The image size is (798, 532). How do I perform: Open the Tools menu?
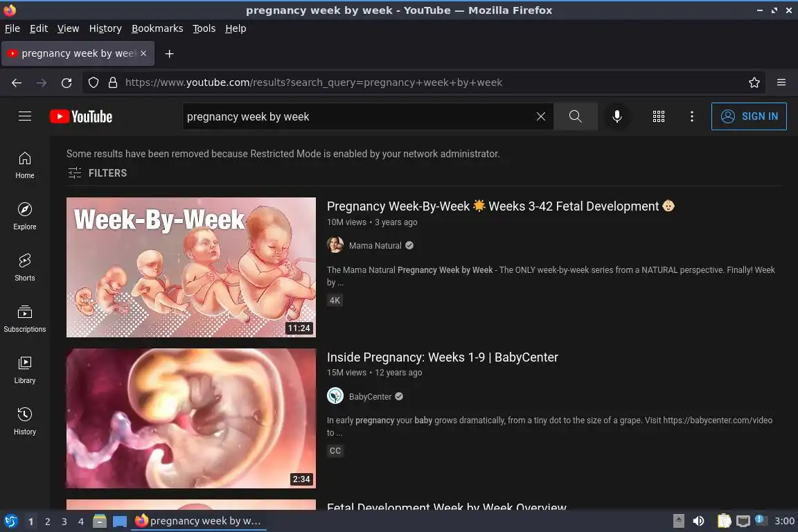[204, 28]
